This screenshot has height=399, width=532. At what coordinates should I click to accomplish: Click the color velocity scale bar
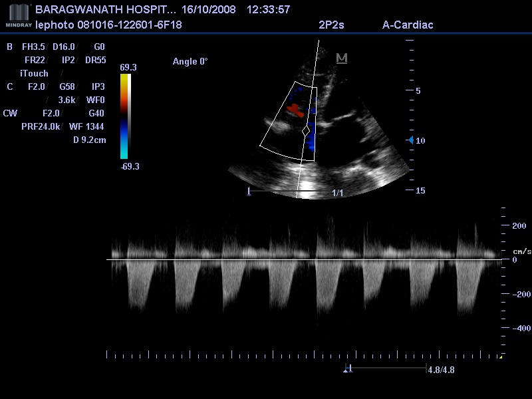point(125,116)
